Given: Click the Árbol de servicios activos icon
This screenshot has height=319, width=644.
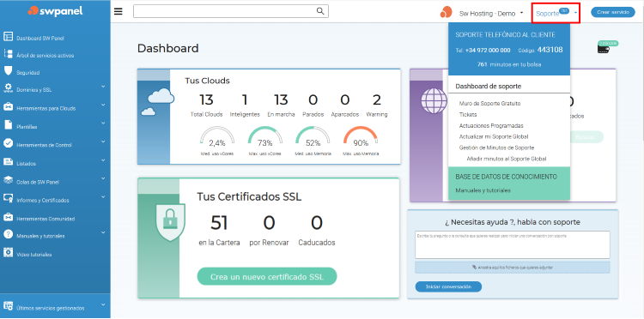Looking at the screenshot, I should pos(9,54).
